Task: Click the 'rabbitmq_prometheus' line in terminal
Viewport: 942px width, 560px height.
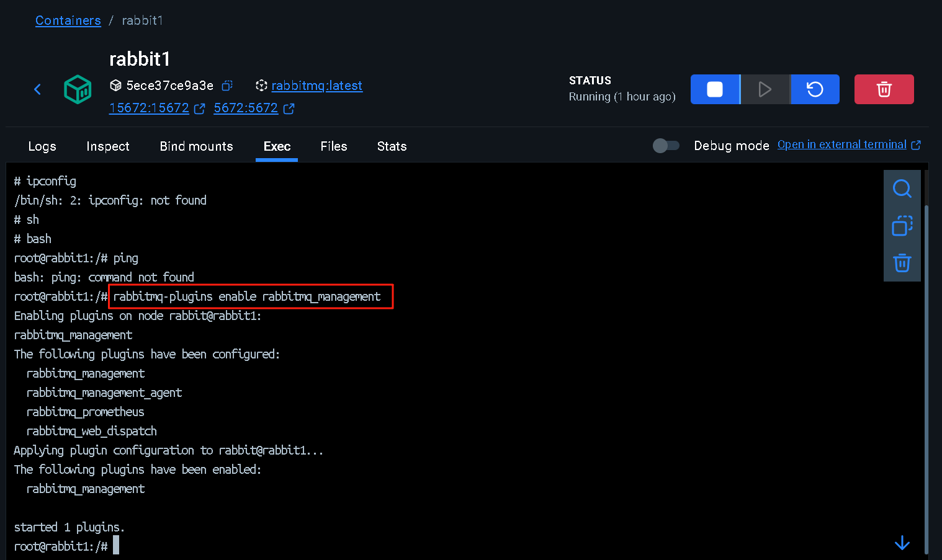Action: (86, 412)
